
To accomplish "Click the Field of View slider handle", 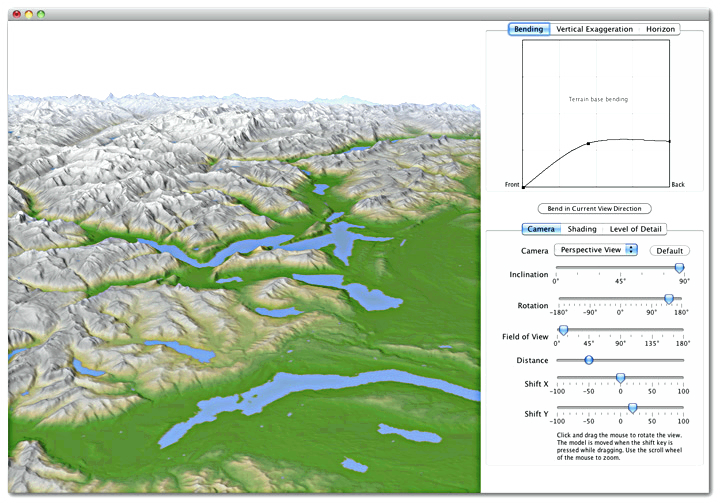I will tap(563, 330).
